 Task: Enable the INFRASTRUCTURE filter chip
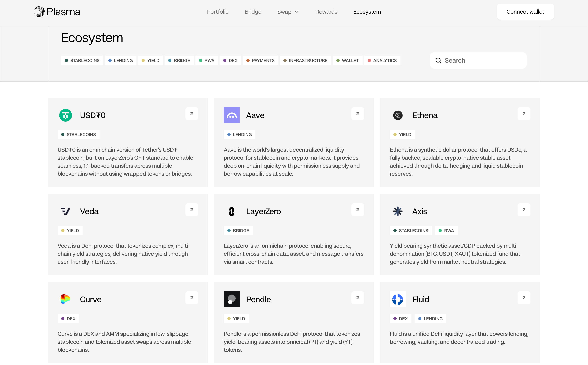tap(305, 60)
